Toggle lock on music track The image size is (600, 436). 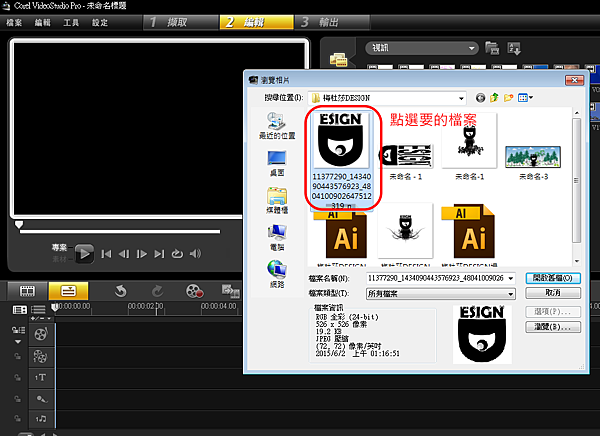18,418
